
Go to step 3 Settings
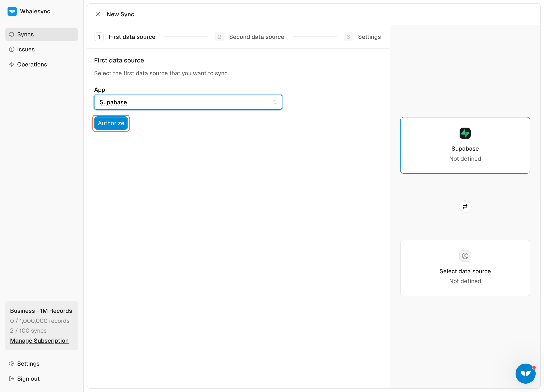point(363,37)
